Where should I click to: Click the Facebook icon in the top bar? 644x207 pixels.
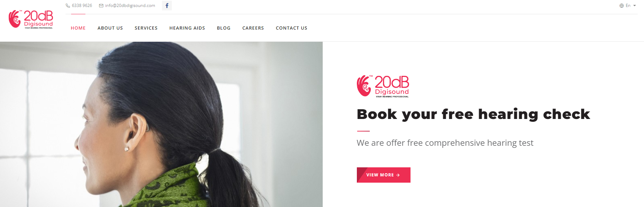pos(167,6)
